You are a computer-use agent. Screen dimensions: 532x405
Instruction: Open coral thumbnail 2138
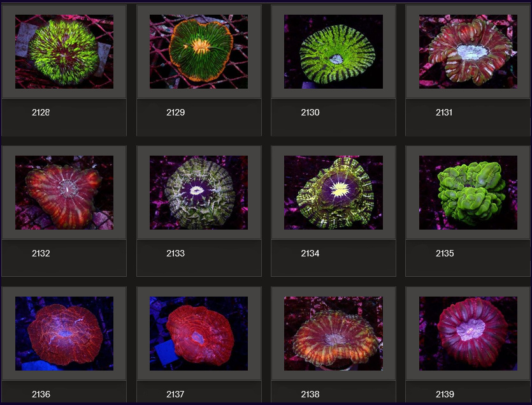333,334
